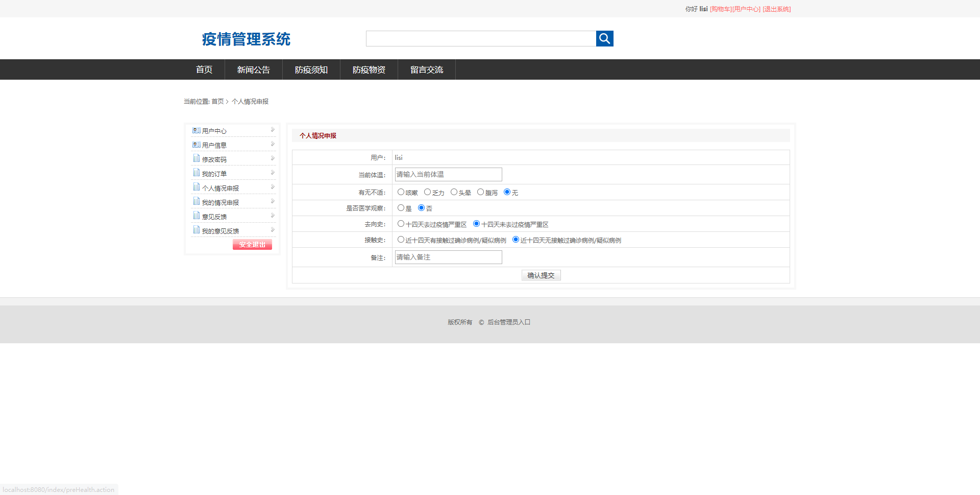
Task: Click the 修改密码 document icon
Action: (197, 158)
